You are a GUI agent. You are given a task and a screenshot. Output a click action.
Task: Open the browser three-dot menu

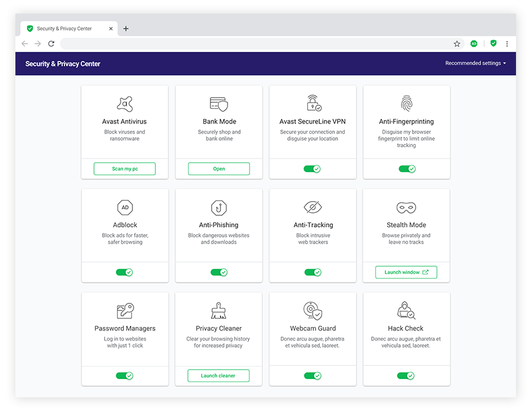507,44
